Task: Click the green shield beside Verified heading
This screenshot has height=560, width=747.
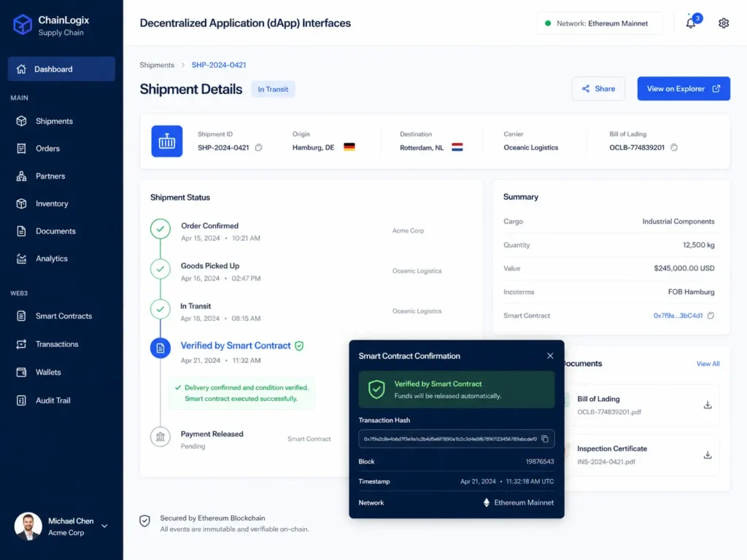Action: pos(299,346)
